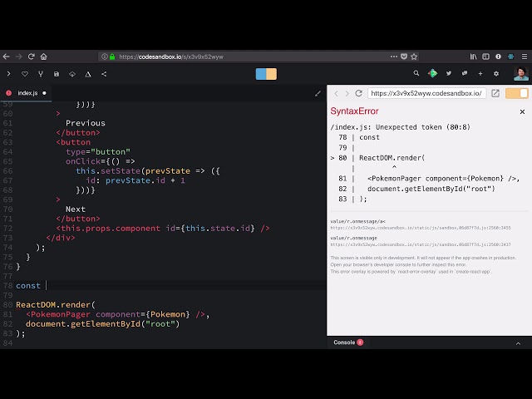
Task: Go to the Firefox home page
Action: coord(44,57)
